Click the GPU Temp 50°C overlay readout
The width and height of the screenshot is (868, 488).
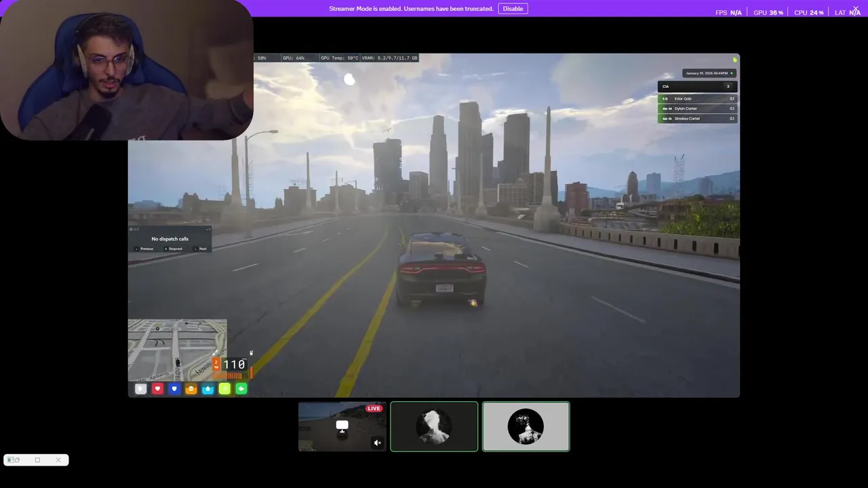click(339, 58)
